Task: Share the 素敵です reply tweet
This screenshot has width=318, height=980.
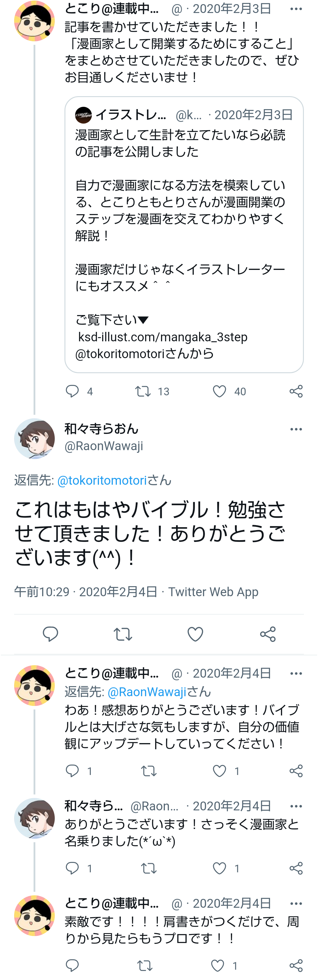Action: coord(296,966)
